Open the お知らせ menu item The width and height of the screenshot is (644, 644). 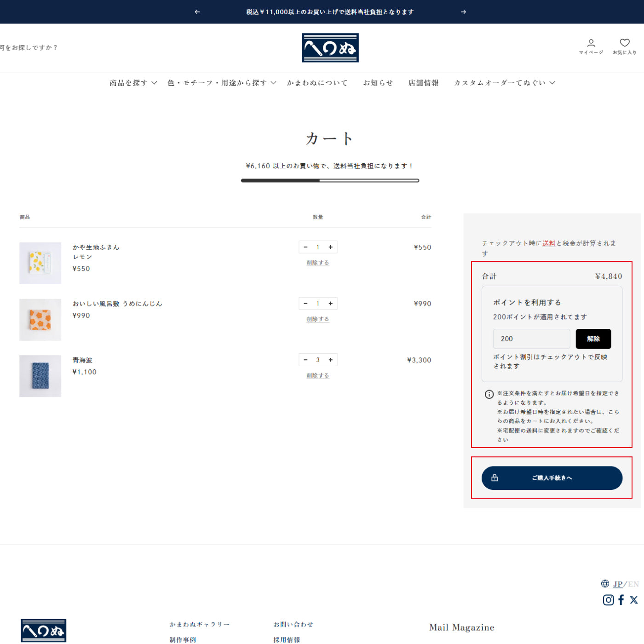(x=378, y=83)
